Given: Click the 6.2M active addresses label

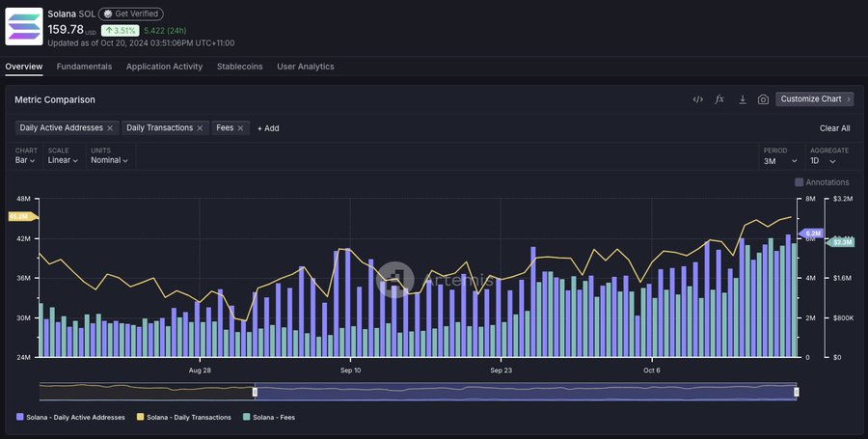Looking at the screenshot, I should pyautogui.click(x=812, y=233).
